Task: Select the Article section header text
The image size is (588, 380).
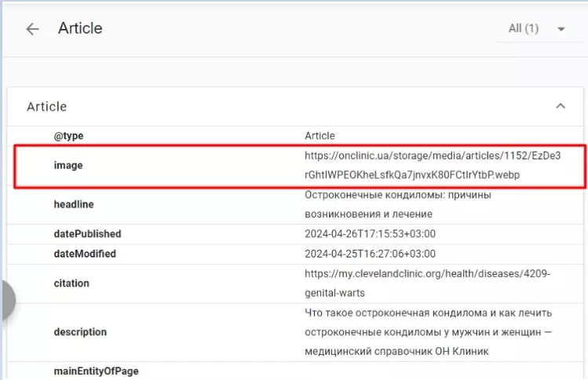Action: [47, 106]
